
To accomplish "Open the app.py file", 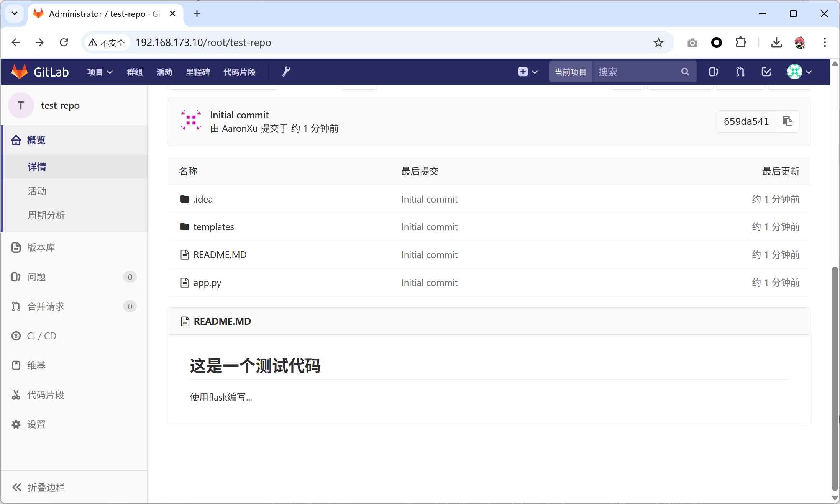I will pos(207,283).
